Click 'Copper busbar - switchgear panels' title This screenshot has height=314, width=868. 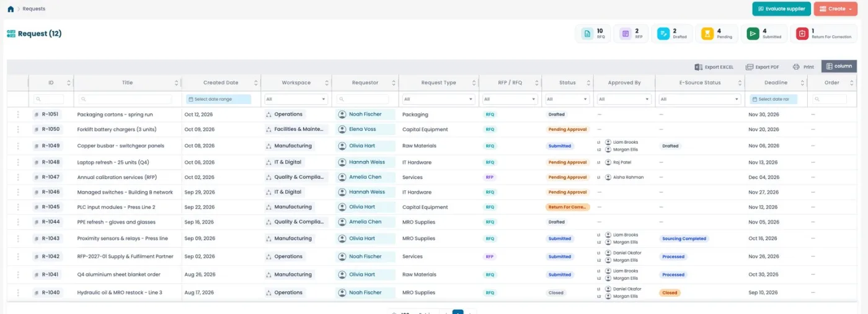120,146
